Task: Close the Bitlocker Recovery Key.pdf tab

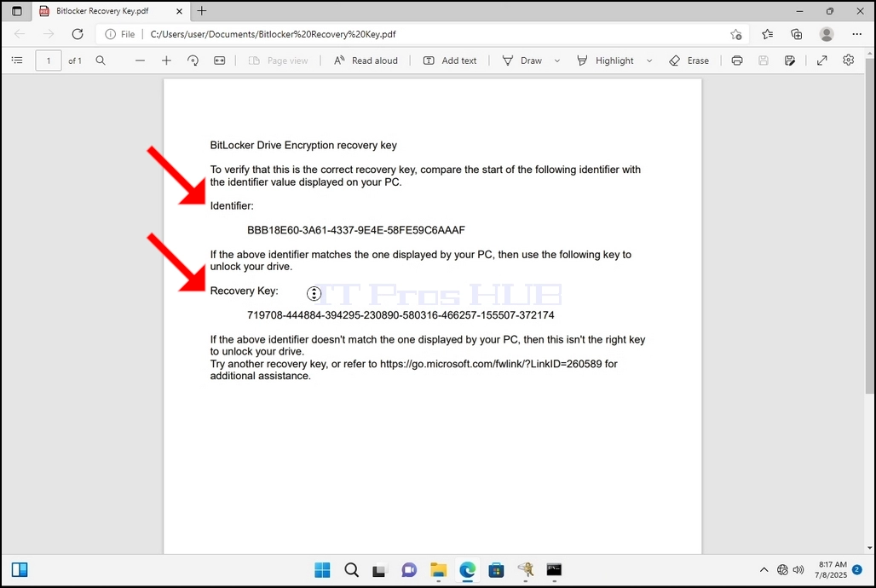Action: tap(179, 10)
